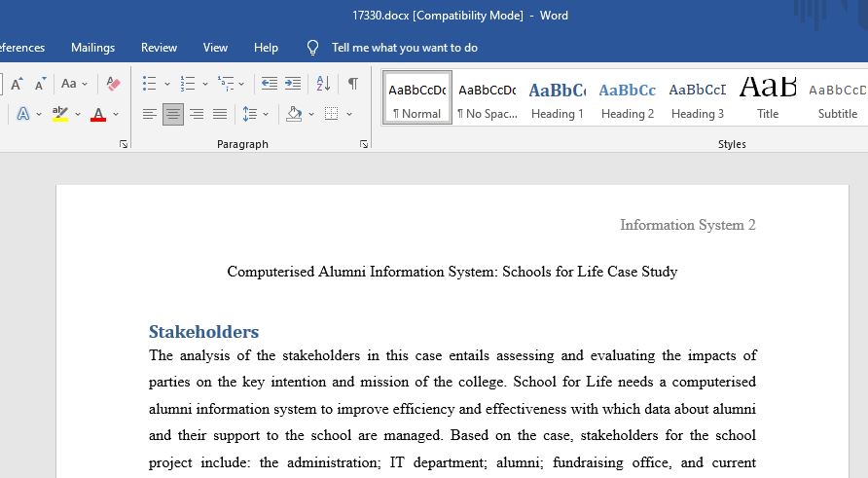Open Paragraph dialog launcher
The image size is (868, 478).
(x=364, y=144)
